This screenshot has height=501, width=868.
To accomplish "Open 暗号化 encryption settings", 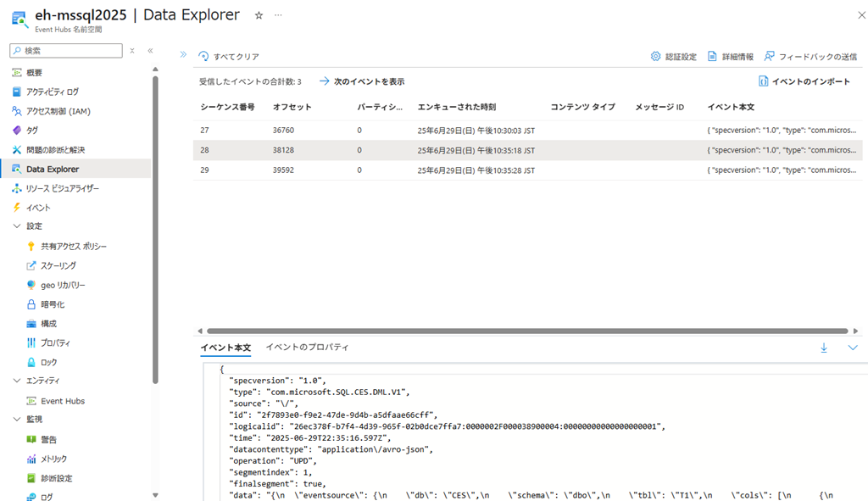I will coord(52,304).
